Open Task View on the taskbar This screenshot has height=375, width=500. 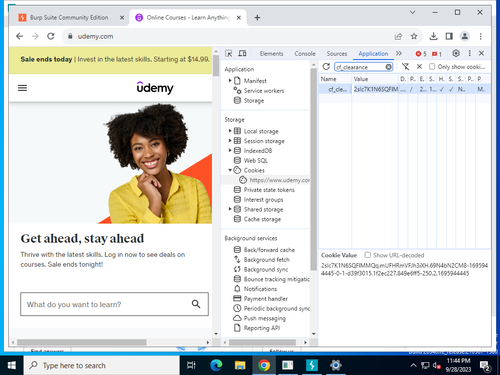click(x=191, y=365)
